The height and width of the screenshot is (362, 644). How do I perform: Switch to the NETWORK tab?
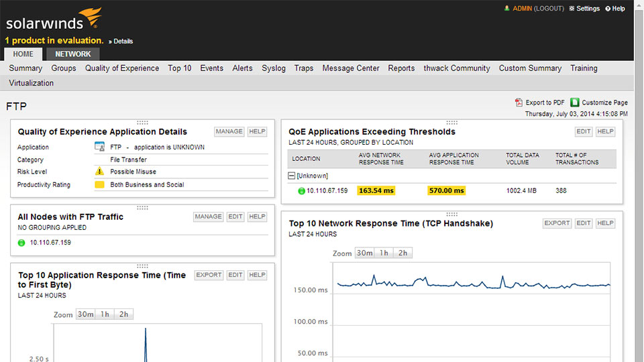[x=72, y=54]
